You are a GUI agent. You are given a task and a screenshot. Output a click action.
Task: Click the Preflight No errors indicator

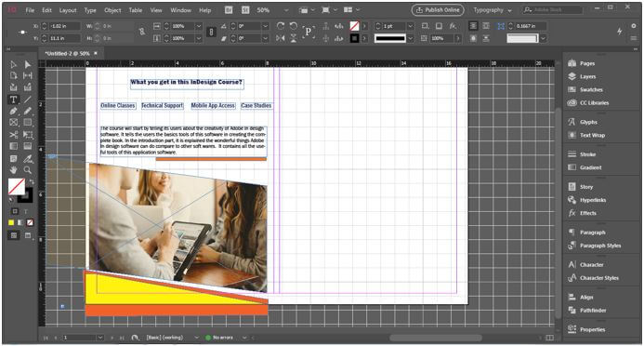click(x=219, y=338)
